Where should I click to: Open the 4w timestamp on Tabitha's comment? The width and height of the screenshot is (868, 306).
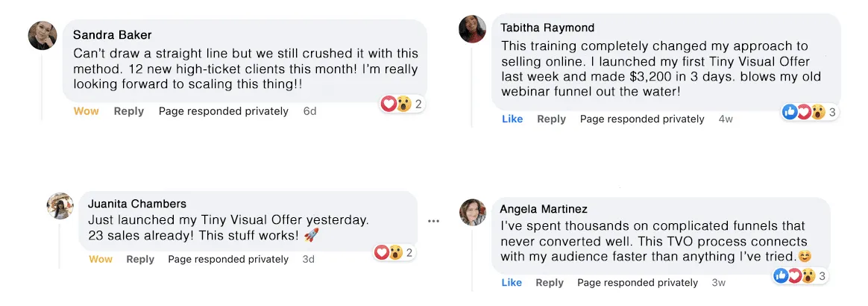tap(725, 119)
